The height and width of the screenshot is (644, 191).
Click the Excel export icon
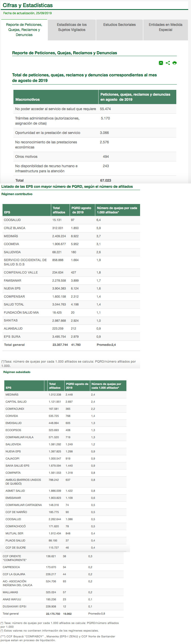coord(161,63)
